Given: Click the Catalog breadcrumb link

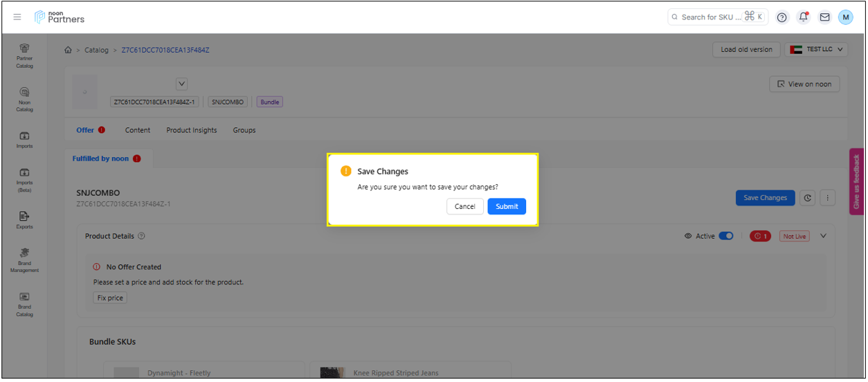Looking at the screenshot, I should (x=96, y=50).
